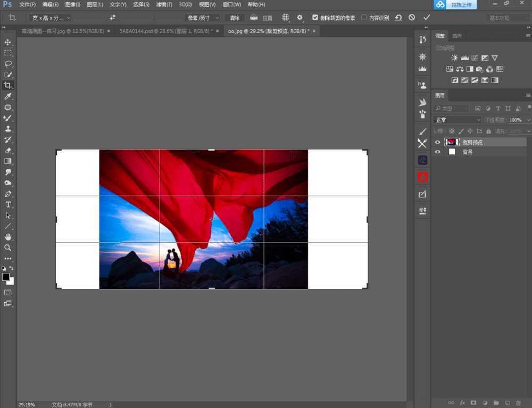Select the Hand tool
The width and height of the screenshot is (532, 408).
point(8,237)
